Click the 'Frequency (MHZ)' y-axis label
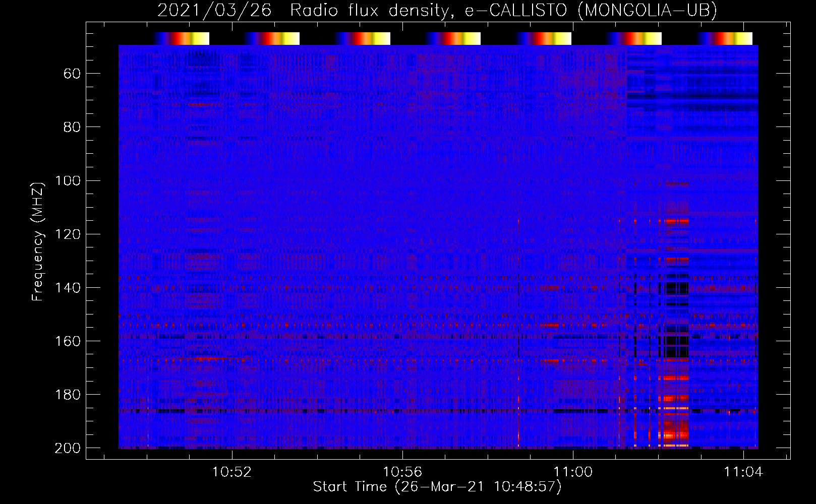Viewport: 816px width, 504px height. (x=38, y=241)
